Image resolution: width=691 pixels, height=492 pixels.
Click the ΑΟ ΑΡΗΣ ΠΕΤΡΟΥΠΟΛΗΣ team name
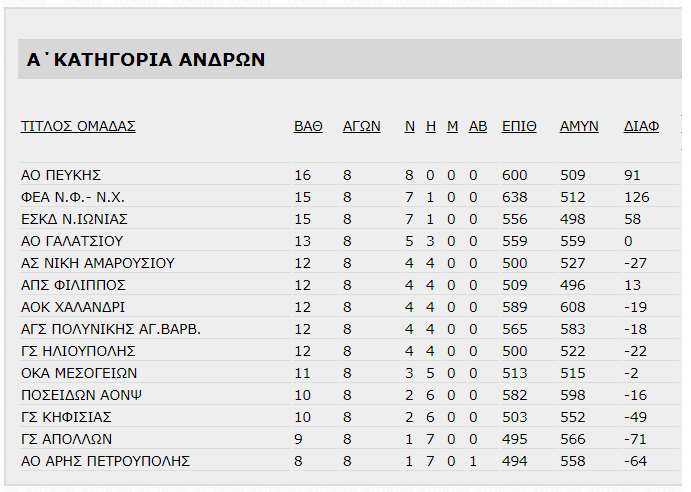click(x=105, y=462)
